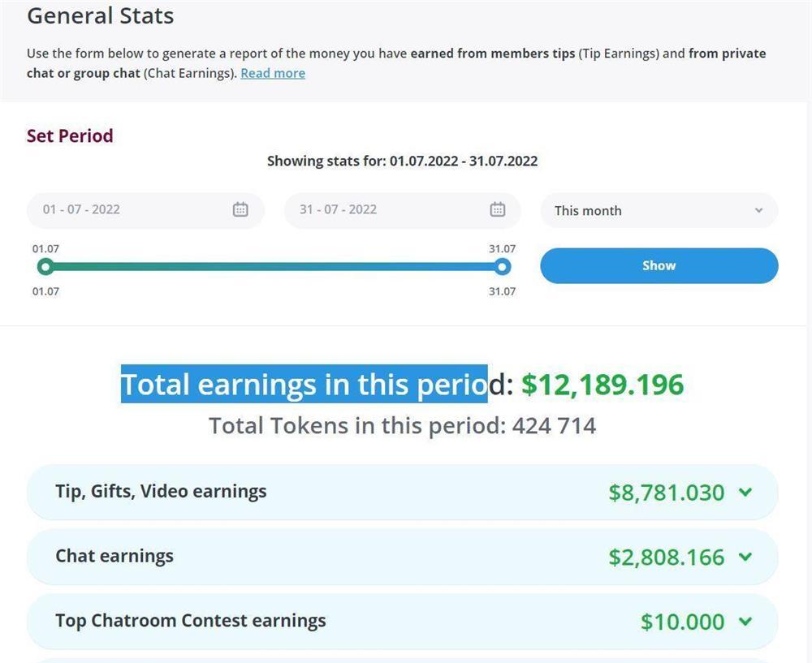Select the Chat earnings row label
This screenshot has width=812, height=663.
[x=114, y=556]
